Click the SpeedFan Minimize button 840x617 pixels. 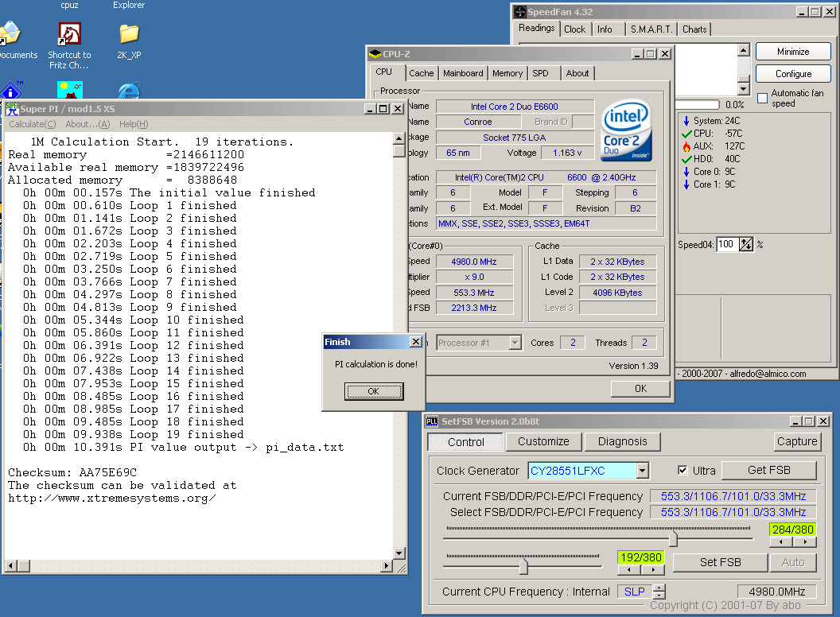tap(793, 52)
